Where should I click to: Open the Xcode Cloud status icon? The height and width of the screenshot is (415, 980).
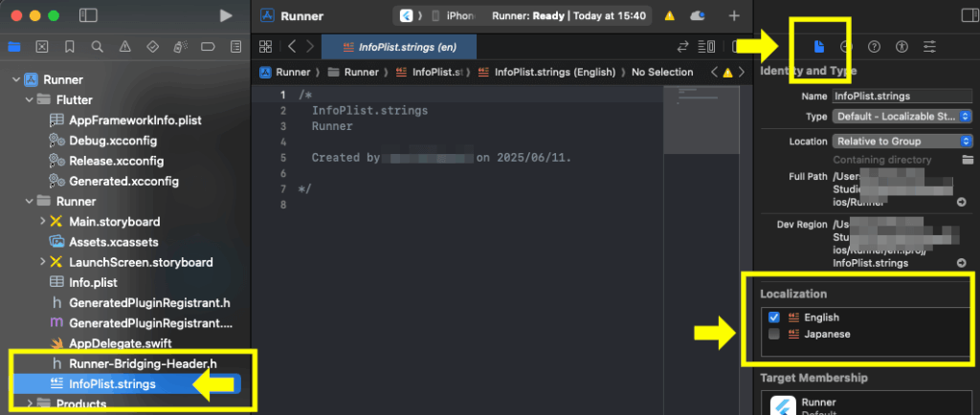point(698,16)
